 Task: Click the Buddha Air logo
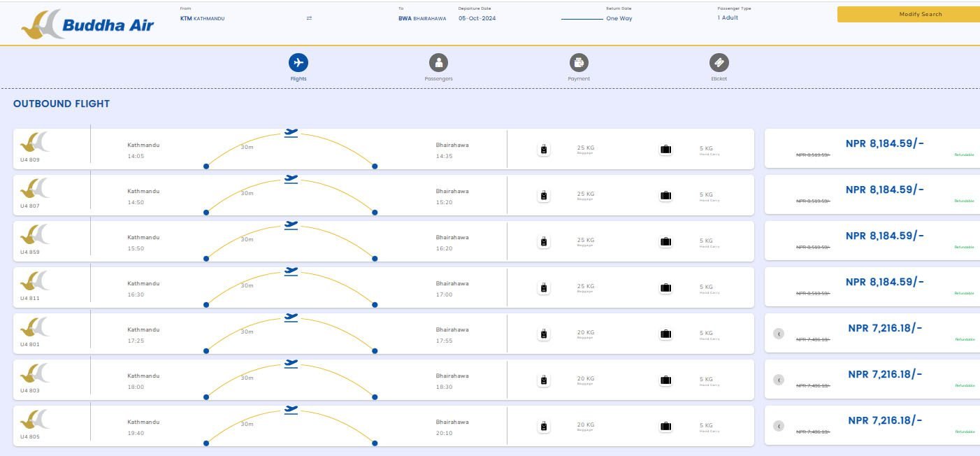pos(88,24)
